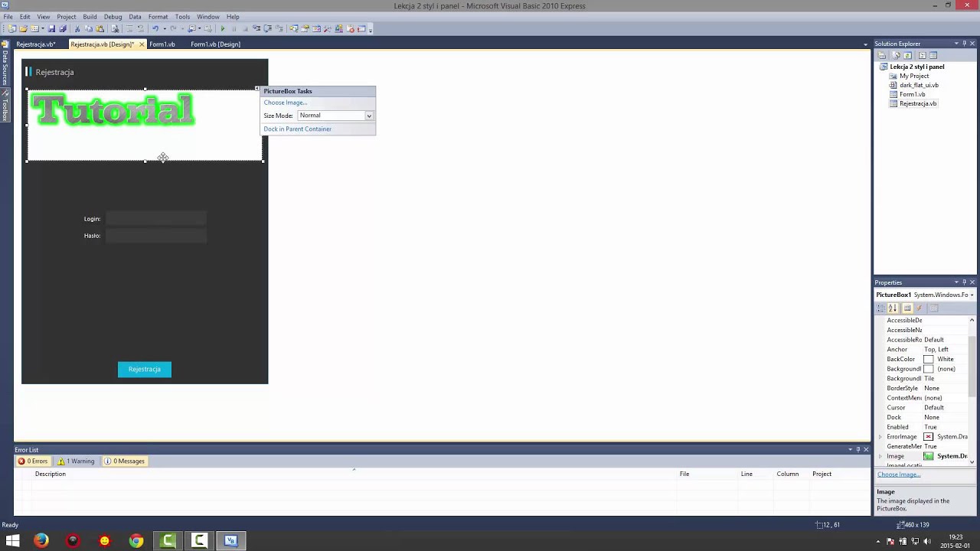
Task: Sort Properties panel alphabetically
Action: 892,308
